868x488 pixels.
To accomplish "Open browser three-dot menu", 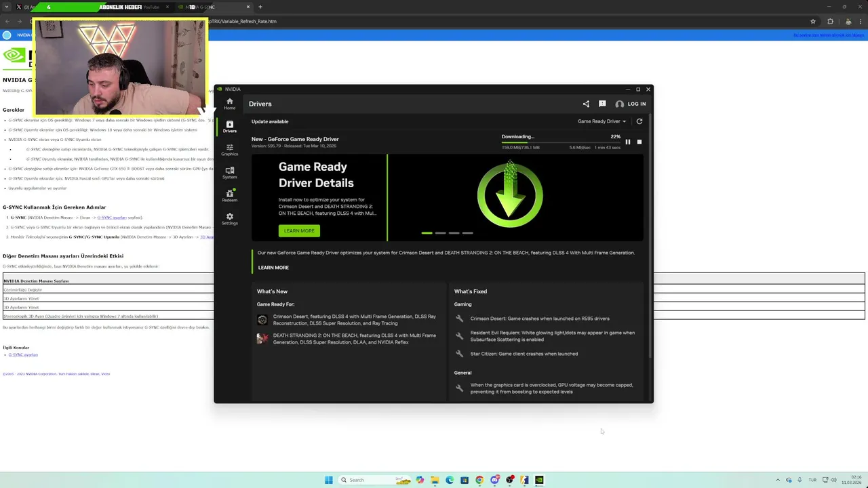I will (x=860, y=21).
